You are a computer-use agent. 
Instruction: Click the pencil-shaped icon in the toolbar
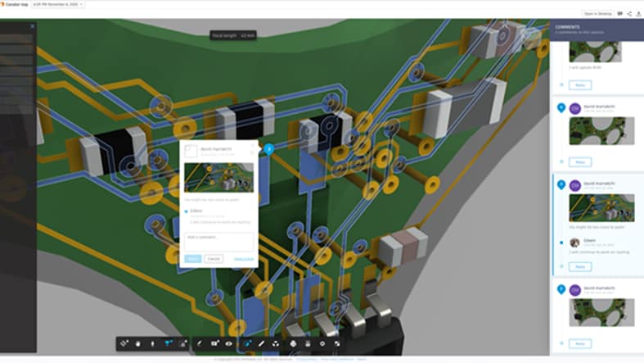(x=200, y=343)
